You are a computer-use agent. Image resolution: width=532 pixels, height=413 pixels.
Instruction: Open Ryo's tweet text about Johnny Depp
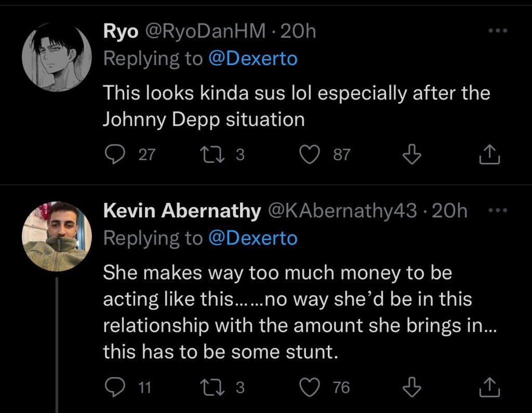click(296, 106)
